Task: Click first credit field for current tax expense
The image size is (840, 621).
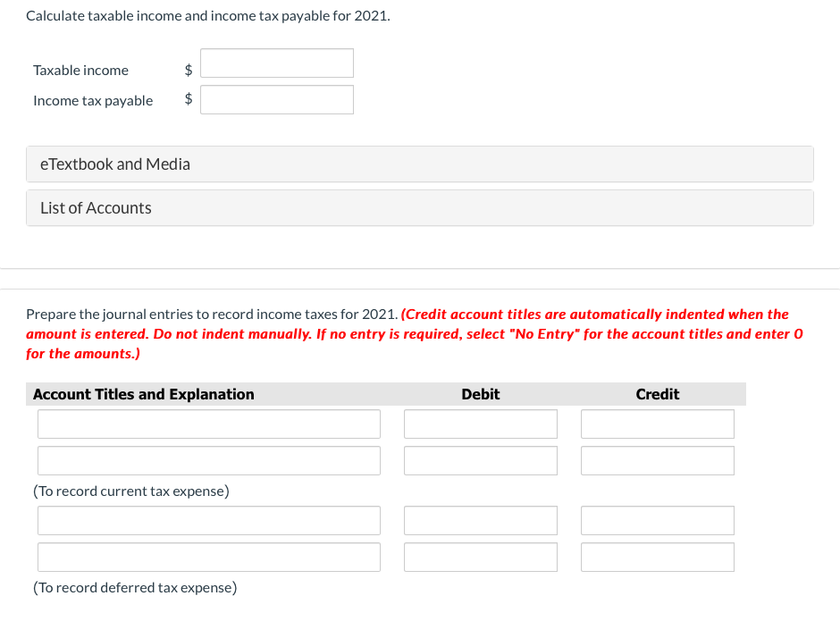Action: (658, 424)
